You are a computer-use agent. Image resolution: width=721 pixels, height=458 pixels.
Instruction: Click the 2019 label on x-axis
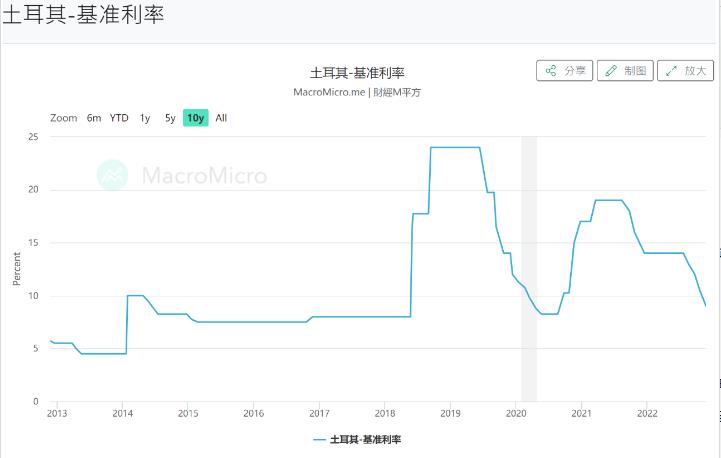(450, 413)
